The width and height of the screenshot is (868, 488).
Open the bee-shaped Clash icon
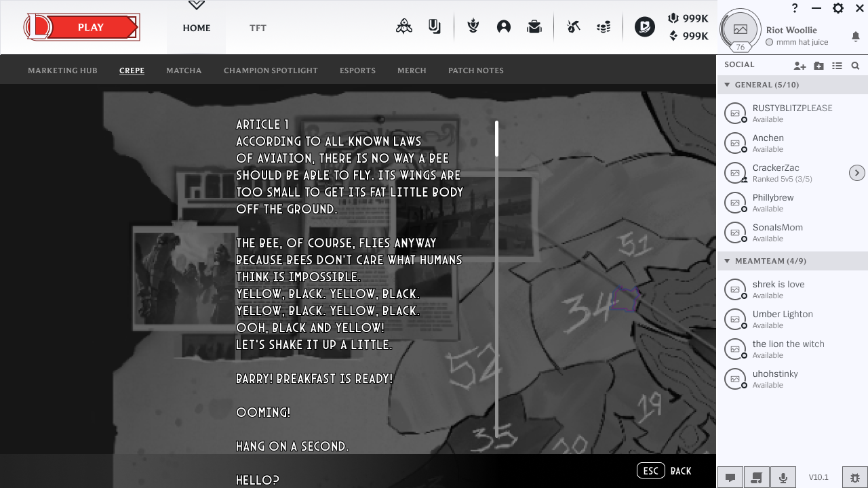pos(404,27)
